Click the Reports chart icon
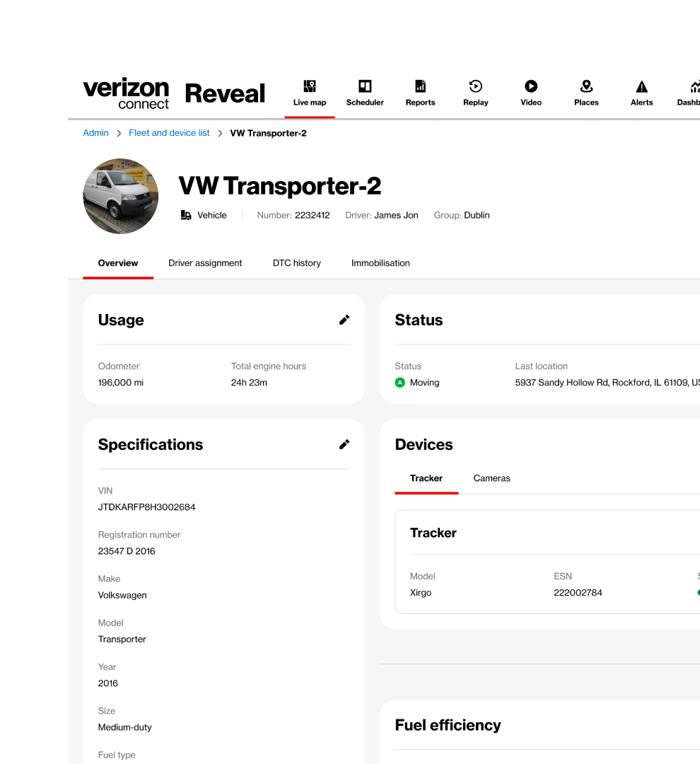Screen dimensions: 700x764 pos(420,86)
